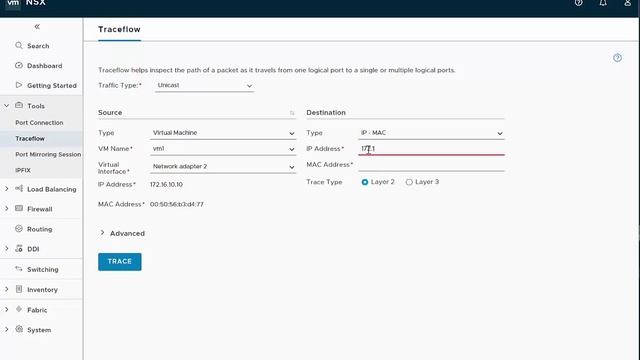
Task: Open the Traffic Type Unicast dropdown
Action: click(x=204, y=86)
